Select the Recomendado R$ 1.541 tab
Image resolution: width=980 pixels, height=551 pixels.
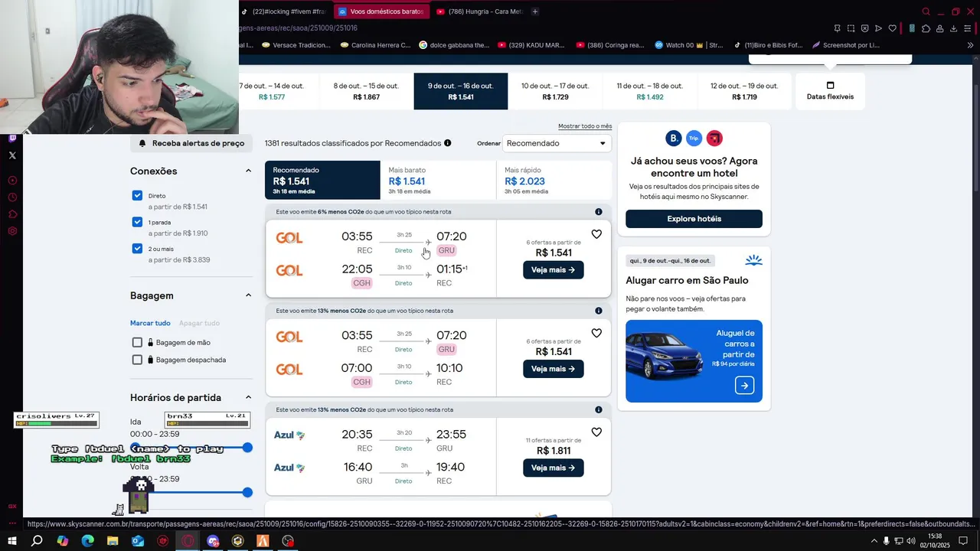(x=322, y=180)
